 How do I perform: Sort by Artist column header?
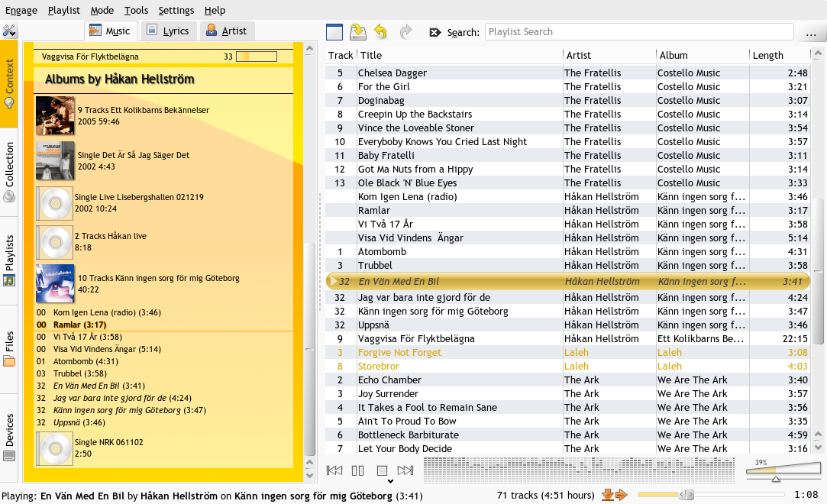coord(609,55)
